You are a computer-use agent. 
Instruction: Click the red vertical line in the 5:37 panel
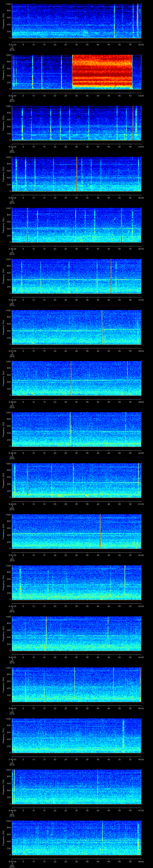point(102,327)
